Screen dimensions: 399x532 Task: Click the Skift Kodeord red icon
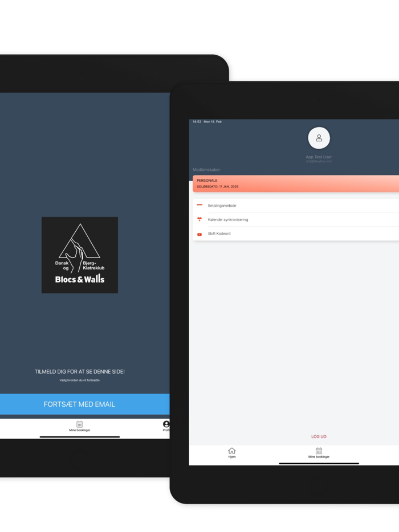(199, 234)
